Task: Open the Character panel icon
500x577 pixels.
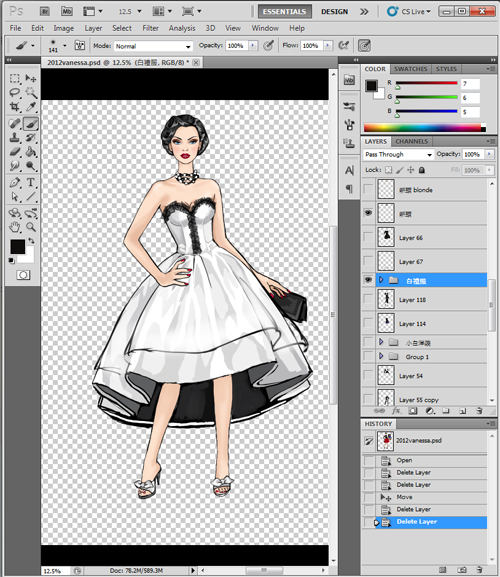Action: point(350,170)
